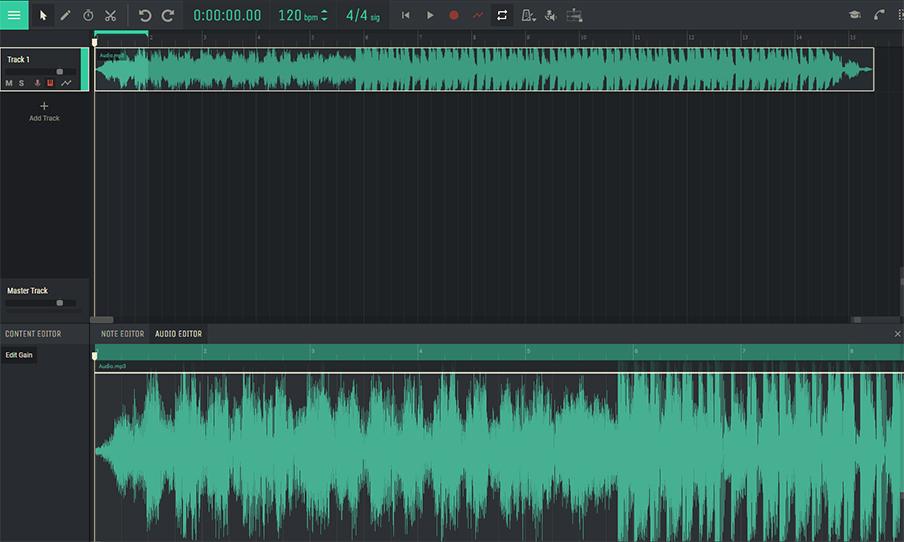Click the arrangement horizontal scrollbar
904x542 pixels.
tap(101, 319)
